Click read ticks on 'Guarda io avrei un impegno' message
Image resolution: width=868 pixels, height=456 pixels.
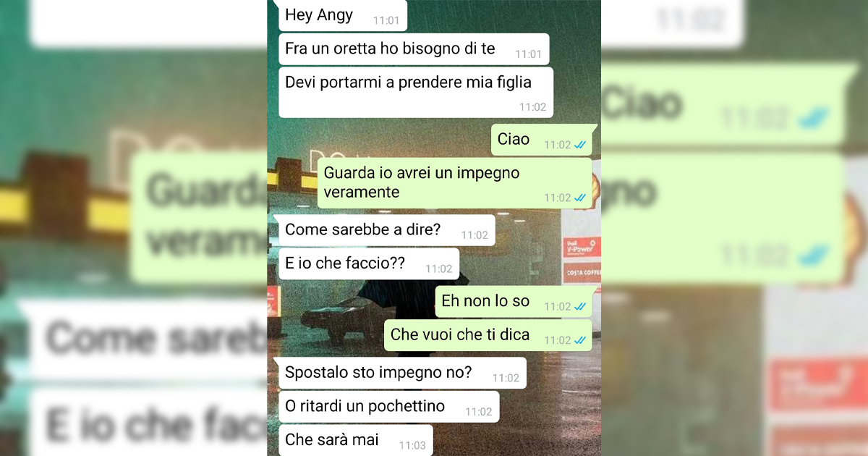click(580, 198)
